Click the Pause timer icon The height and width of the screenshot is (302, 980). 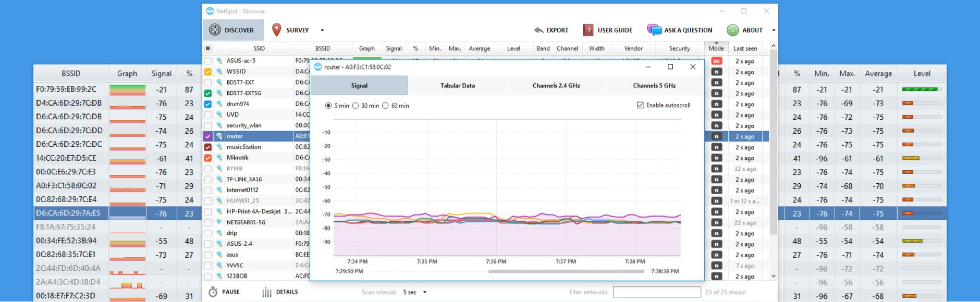click(x=213, y=292)
